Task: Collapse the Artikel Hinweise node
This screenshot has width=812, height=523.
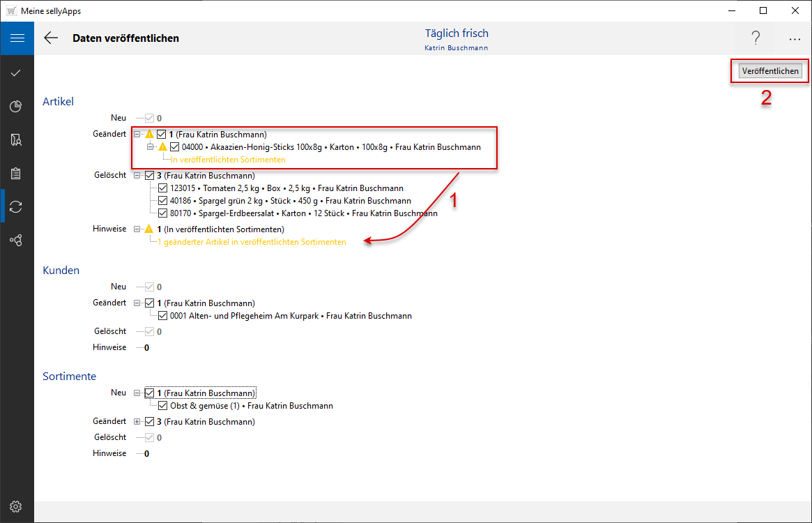Action: (x=137, y=229)
